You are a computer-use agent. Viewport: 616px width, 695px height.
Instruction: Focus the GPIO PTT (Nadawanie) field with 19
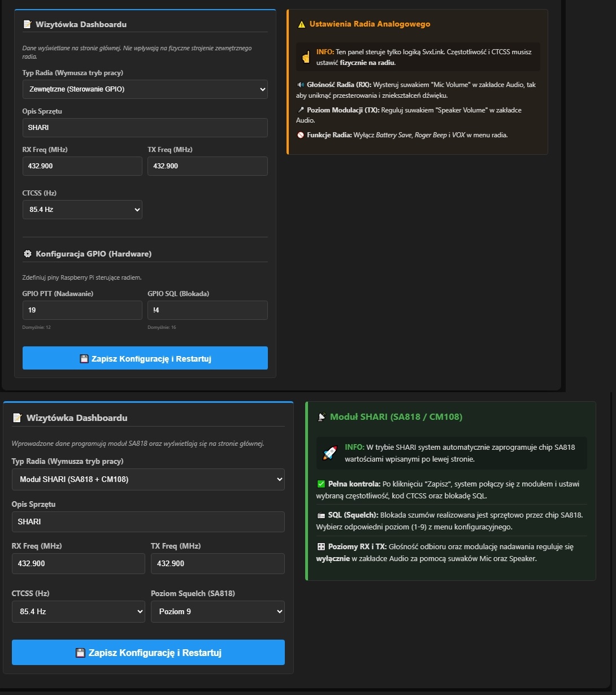pos(83,310)
